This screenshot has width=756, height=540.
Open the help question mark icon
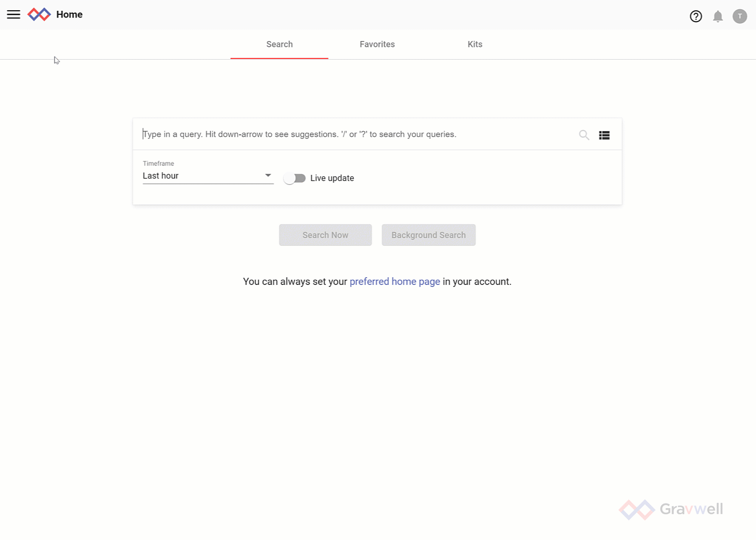coord(695,16)
